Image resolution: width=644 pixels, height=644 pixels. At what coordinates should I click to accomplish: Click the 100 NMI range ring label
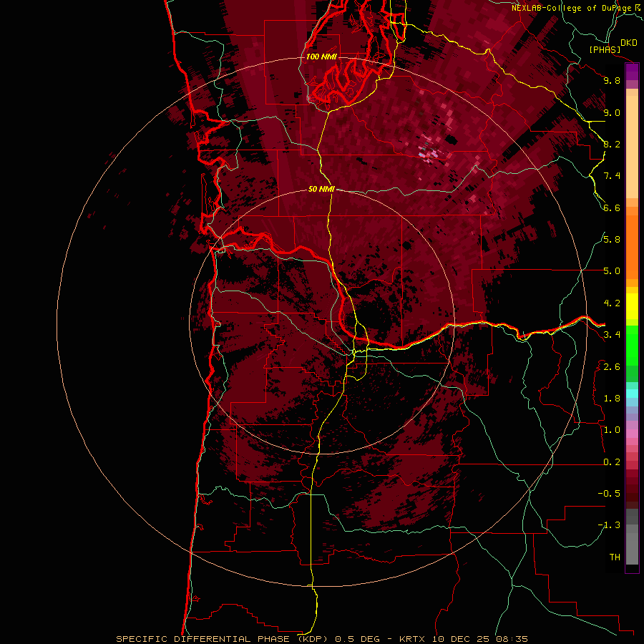(x=321, y=57)
